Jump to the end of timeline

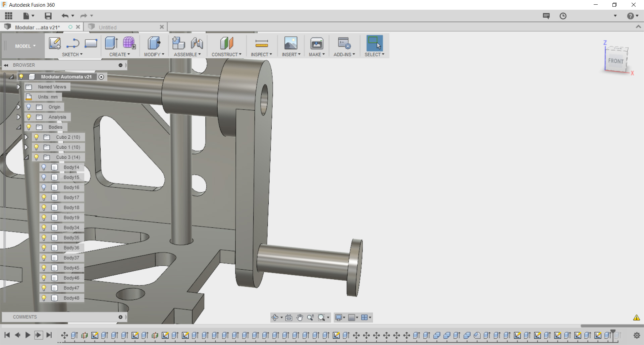pyautogui.click(x=49, y=335)
